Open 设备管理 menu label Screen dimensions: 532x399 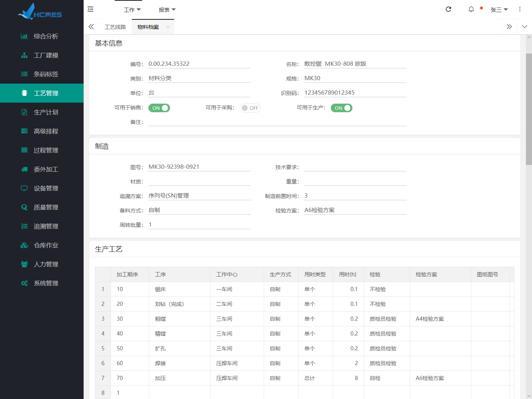[x=46, y=188]
